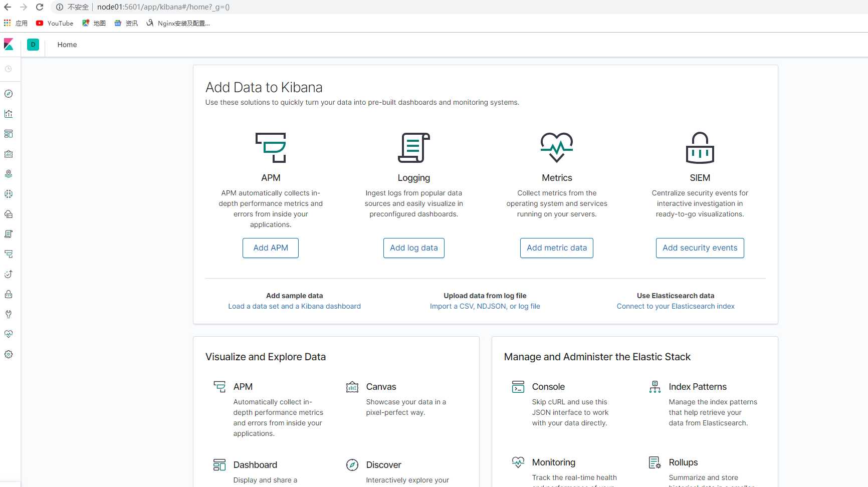Screen dimensions: 868x487
Task: Connect to your Elasticsearch index link
Action: (x=676, y=306)
